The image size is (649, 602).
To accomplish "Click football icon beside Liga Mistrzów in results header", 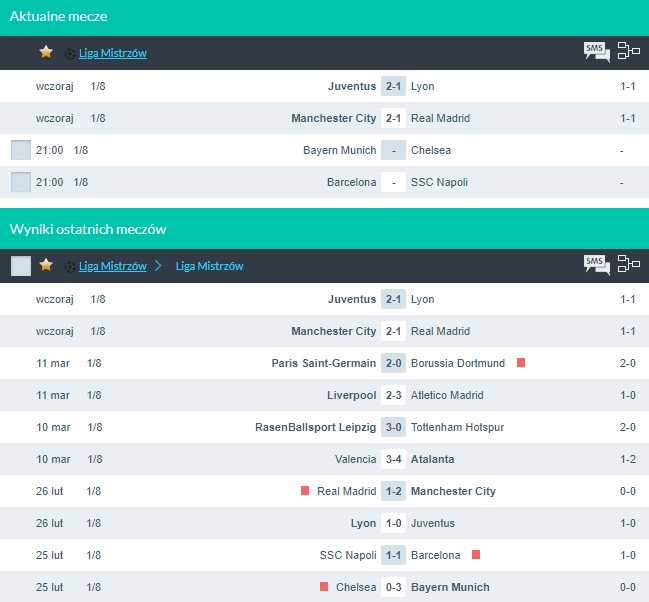I will coord(70,266).
